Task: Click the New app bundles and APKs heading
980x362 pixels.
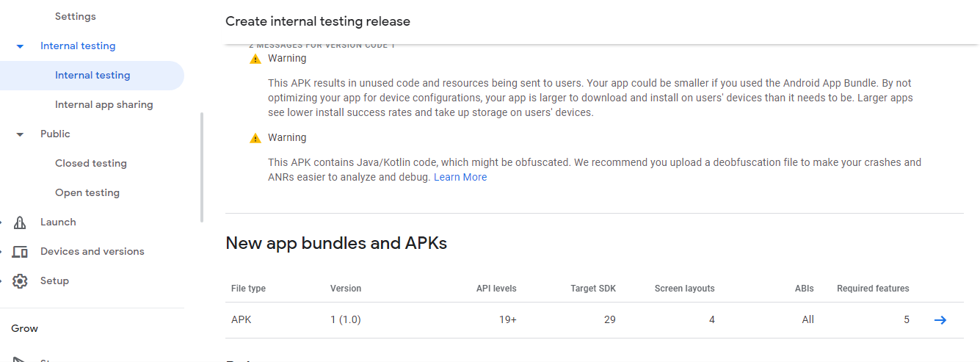Action: pyautogui.click(x=336, y=243)
